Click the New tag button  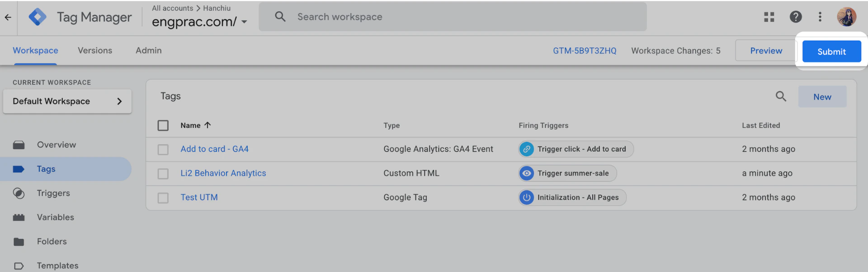tap(822, 97)
